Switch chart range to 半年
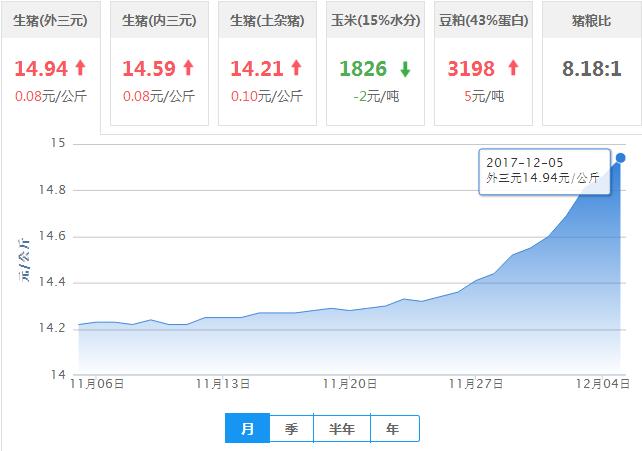The image size is (642, 451). coord(342,428)
